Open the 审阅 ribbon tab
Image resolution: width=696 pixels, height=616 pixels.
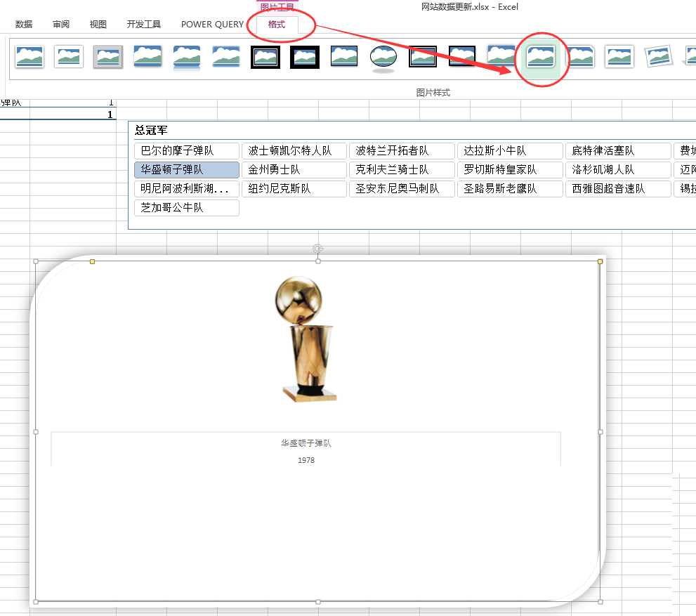[61, 25]
